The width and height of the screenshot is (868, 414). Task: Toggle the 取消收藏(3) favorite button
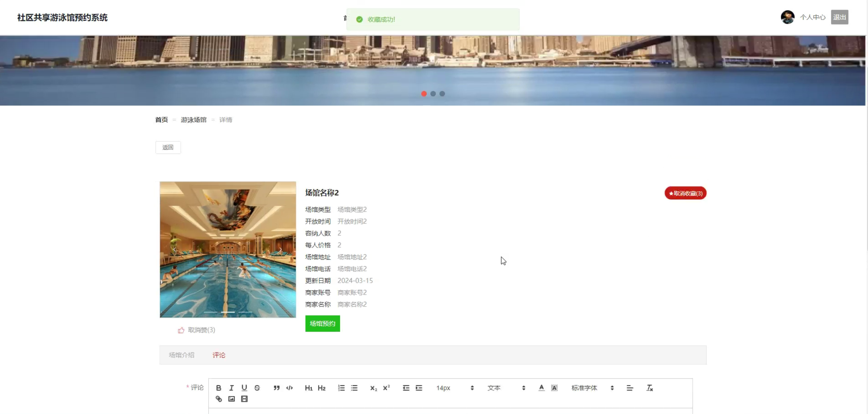coord(685,193)
